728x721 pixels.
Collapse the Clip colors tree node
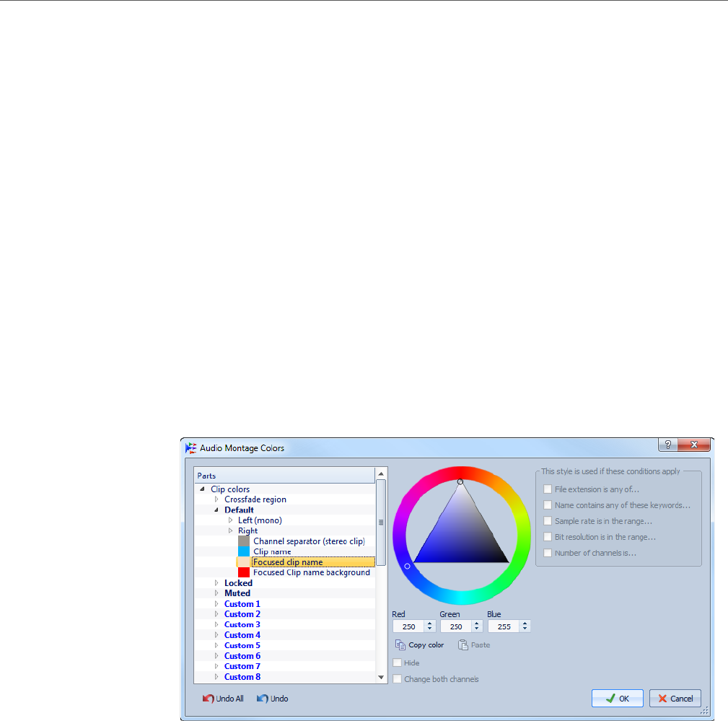click(x=203, y=489)
